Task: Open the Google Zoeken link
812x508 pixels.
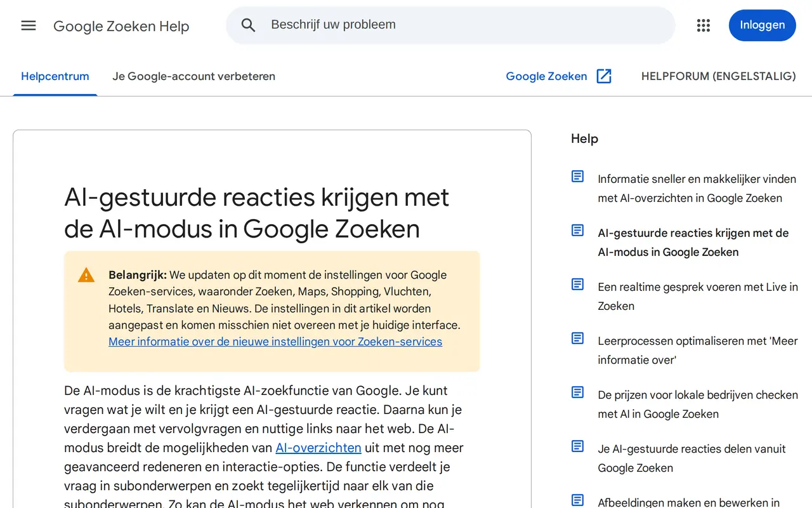Action: pyautogui.click(x=546, y=76)
